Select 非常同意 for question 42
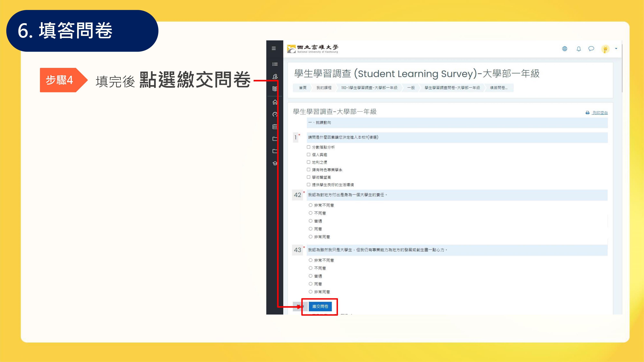The height and width of the screenshot is (362, 644). click(311, 237)
